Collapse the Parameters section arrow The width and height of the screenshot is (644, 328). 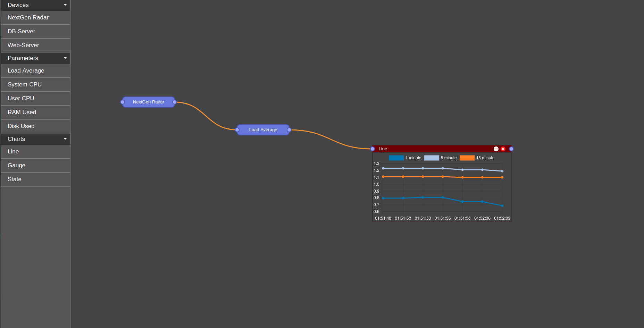(65, 58)
